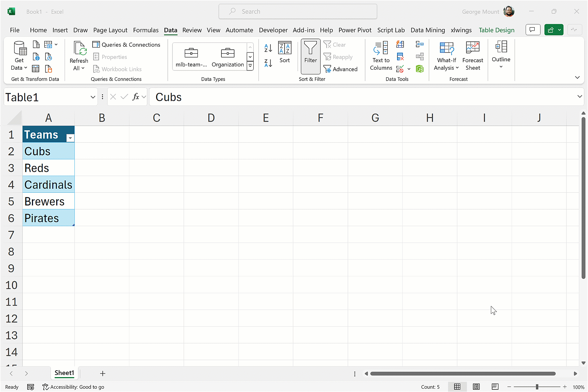Expand the Name Box dropdown
The image size is (588, 392).
(x=93, y=97)
